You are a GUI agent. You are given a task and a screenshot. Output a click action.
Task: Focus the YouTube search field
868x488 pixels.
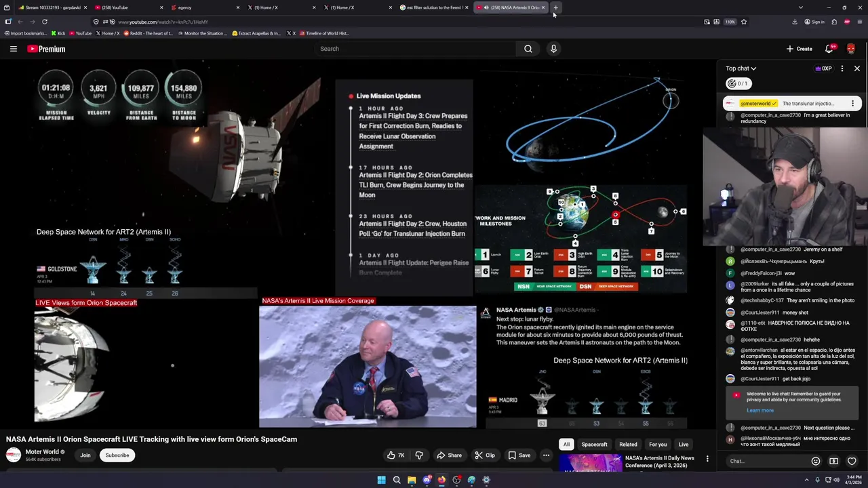(x=415, y=49)
